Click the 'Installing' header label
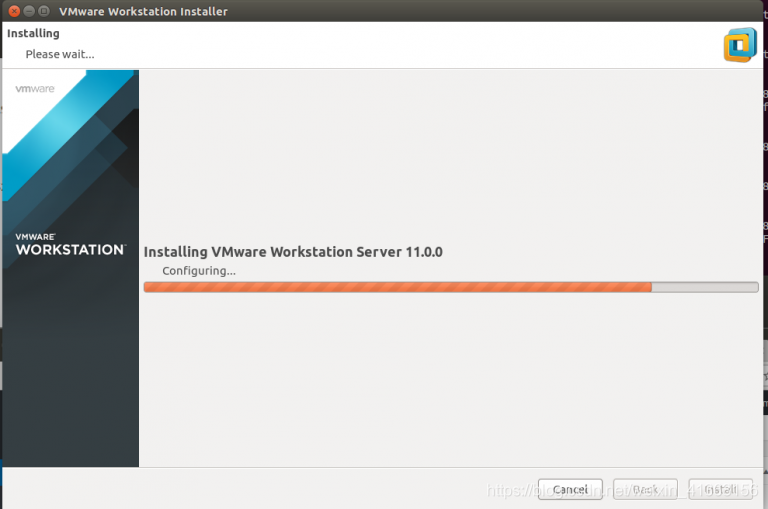Viewport: 768px width, 509px height. (33, 33)
